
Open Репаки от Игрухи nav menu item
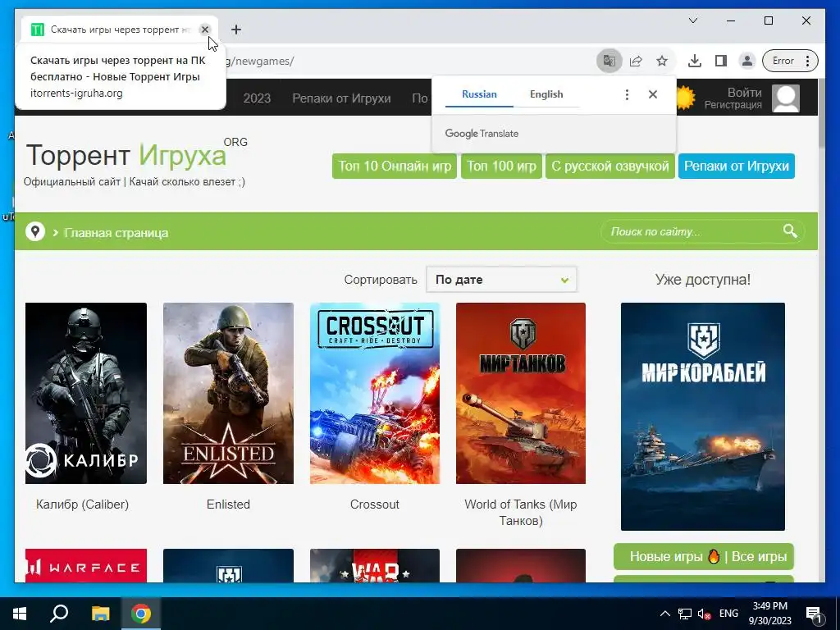coord(341,98)
